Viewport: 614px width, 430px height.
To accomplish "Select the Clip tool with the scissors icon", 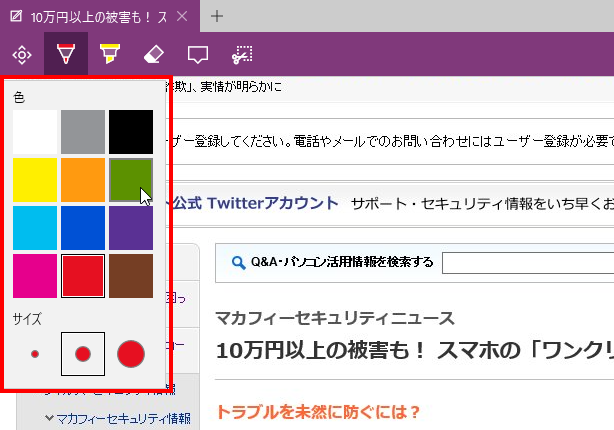I will (241, 54).
